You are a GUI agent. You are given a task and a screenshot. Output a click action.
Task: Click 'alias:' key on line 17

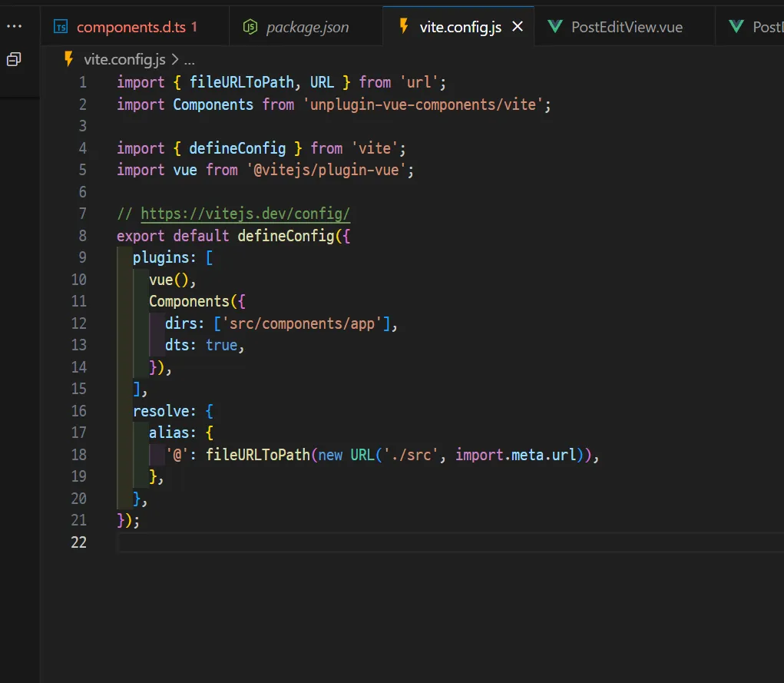pyautogui.click(x=173, y=433)
